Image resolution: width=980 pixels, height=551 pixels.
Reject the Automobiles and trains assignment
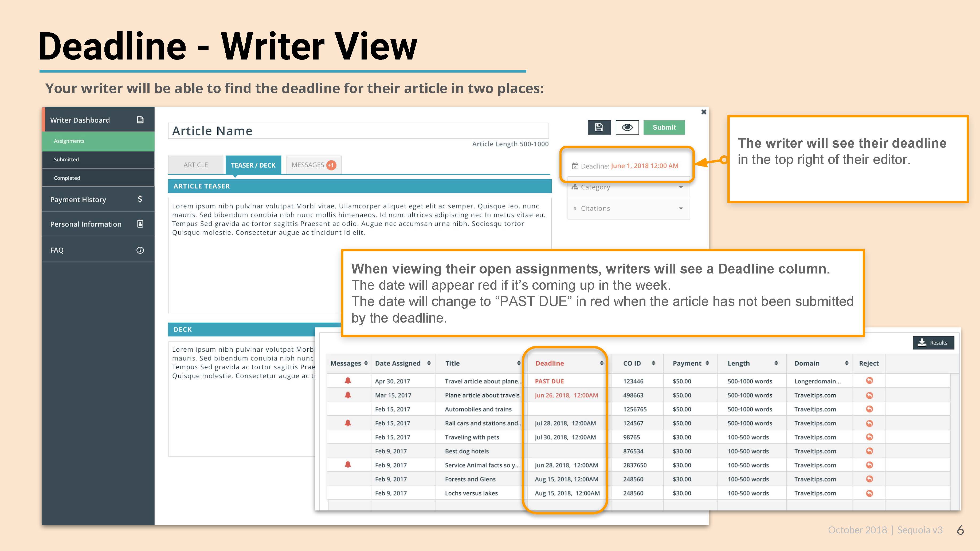(869, 409)
